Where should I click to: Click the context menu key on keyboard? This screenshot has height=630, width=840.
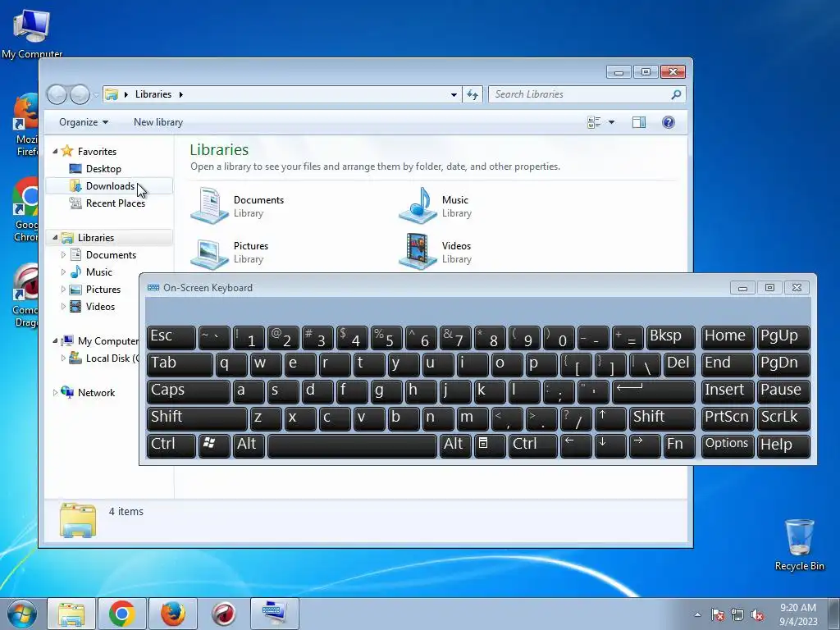(490, 445)
